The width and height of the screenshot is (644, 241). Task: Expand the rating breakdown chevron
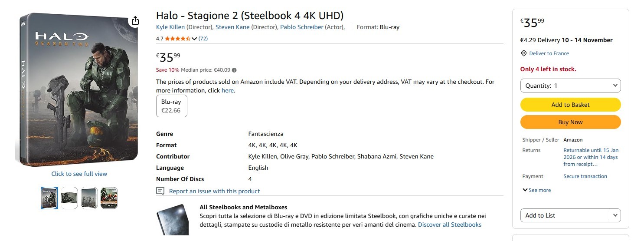[194, 39]
